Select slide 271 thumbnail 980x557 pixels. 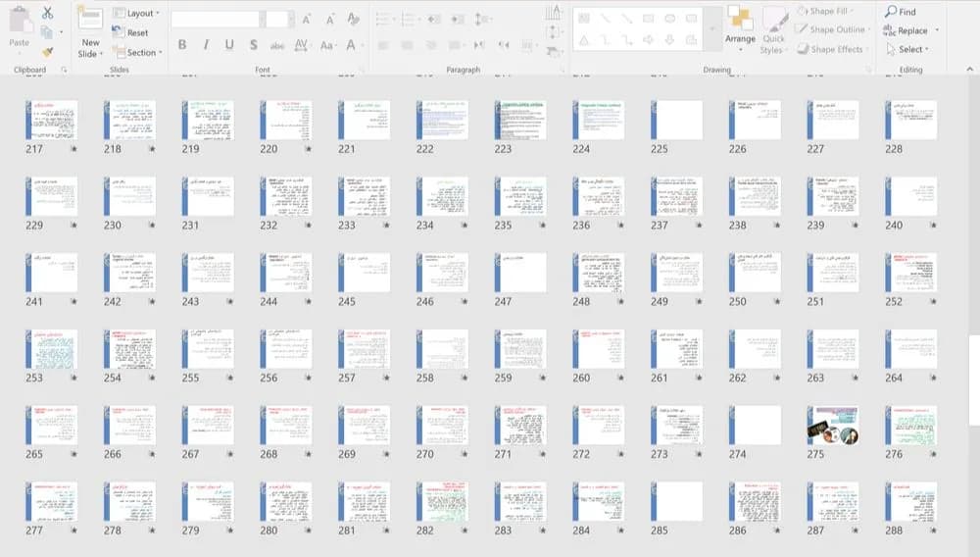tap(520, 425)
